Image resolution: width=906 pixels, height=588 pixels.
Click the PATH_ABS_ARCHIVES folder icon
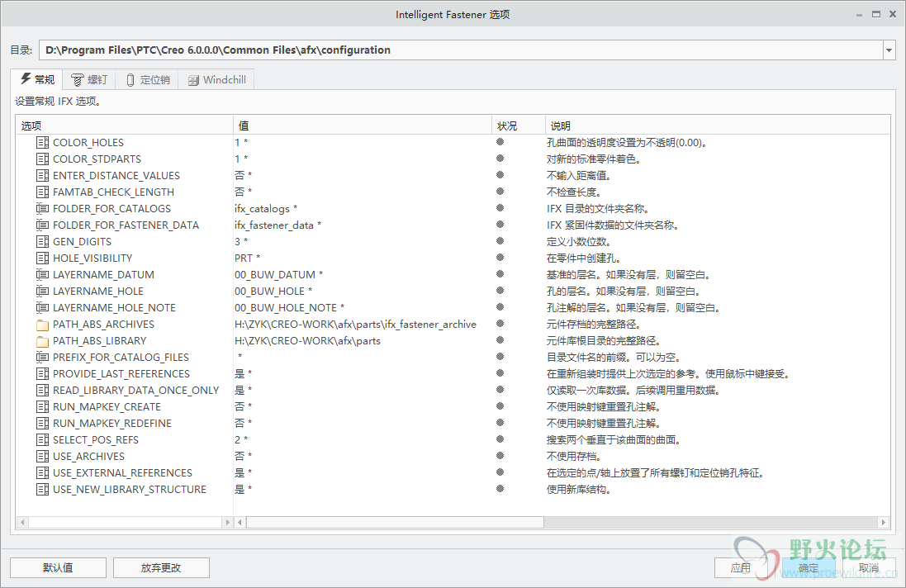[42, 325]
